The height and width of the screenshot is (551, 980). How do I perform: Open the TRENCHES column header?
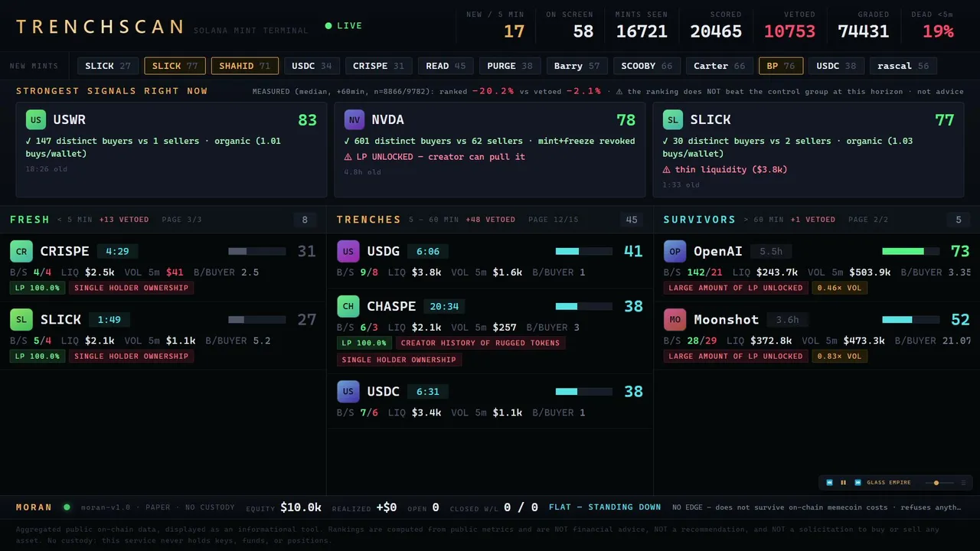[369, 220]
